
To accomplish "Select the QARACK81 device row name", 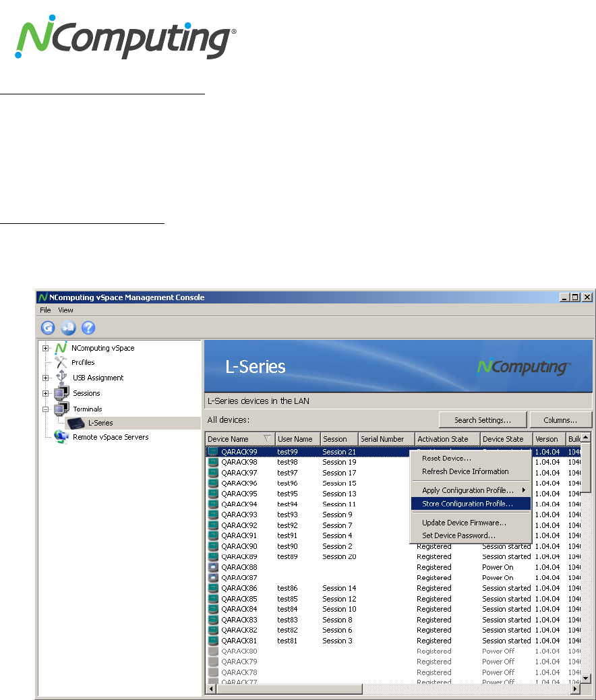I will pos(239,641).
